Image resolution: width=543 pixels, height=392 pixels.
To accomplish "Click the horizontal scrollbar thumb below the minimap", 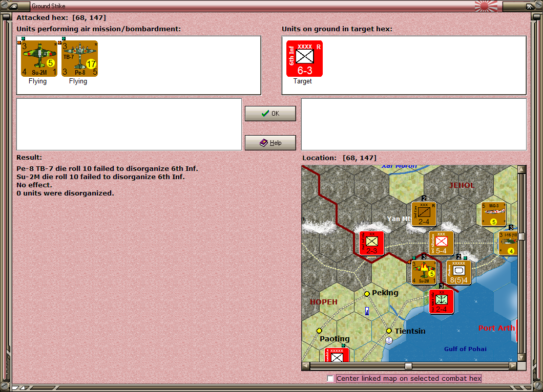I will (407, 366).
